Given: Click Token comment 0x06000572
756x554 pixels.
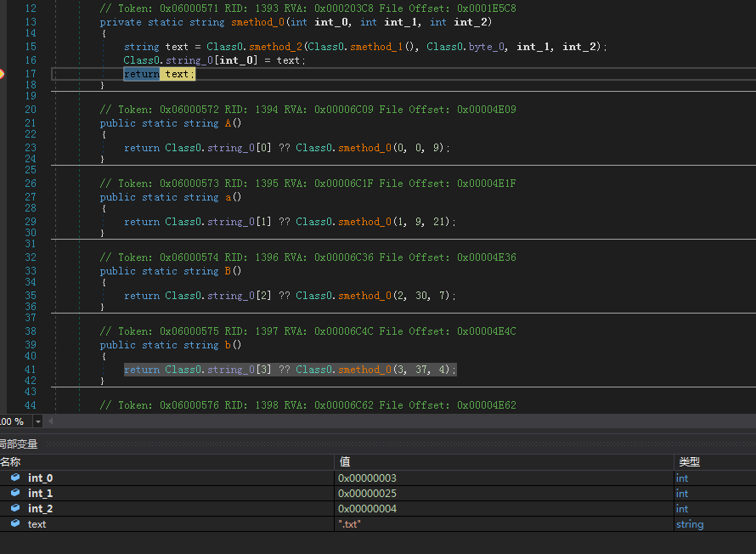Looking at the screenshot, I should (x=307, y=110).
